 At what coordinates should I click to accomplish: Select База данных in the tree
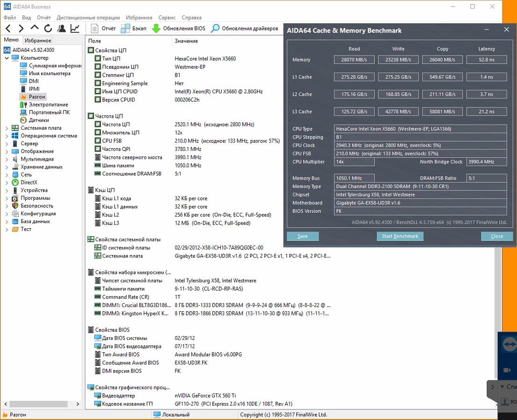(x=31, y=221)
